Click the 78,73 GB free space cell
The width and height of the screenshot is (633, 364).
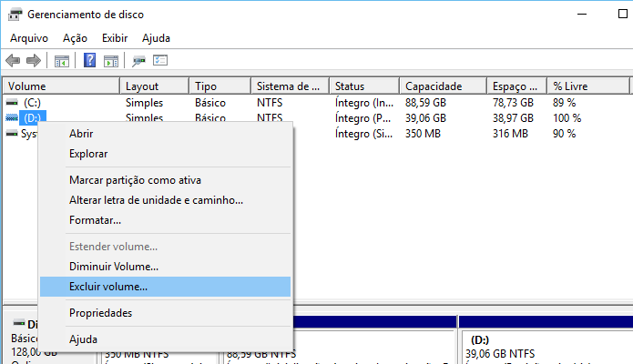tap(513, 103)
